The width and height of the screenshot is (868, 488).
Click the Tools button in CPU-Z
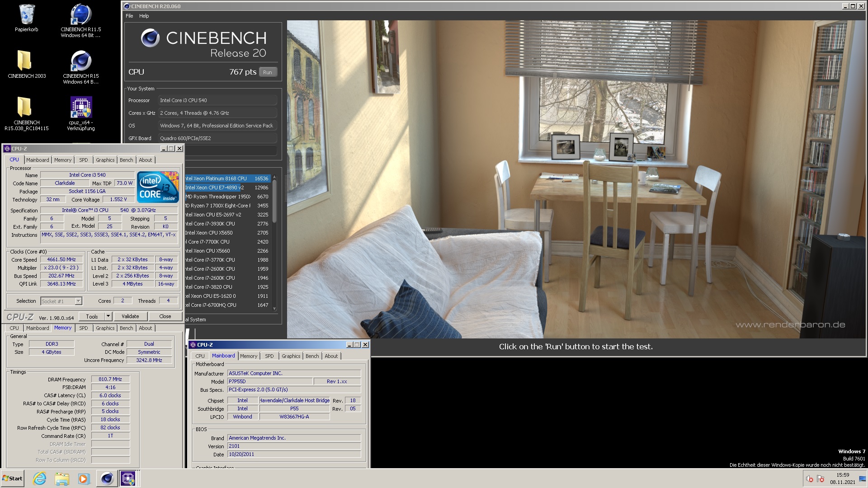point(92,316)
